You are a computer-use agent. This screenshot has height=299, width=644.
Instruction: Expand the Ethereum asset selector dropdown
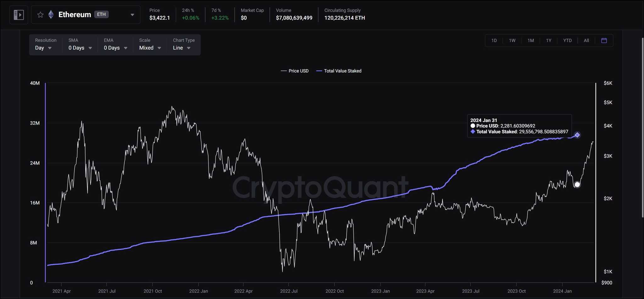[133, 14]
